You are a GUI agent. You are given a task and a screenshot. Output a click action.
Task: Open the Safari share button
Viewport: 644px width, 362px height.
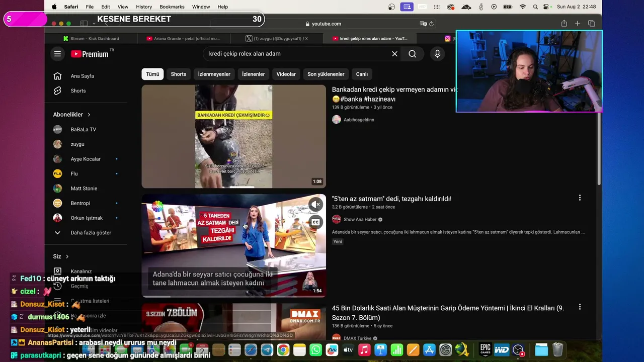pyautogui.click(x=564, y=23)
